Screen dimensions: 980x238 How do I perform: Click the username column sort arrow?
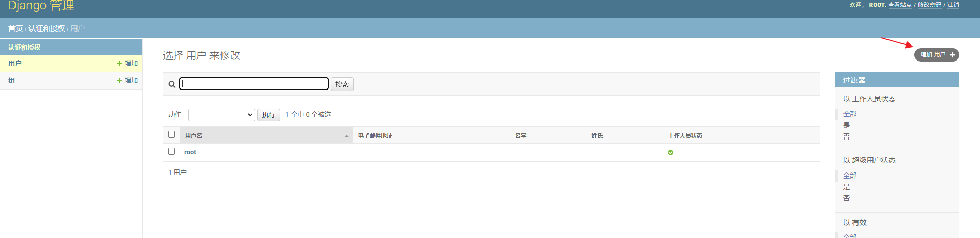(x=346, y=136)
